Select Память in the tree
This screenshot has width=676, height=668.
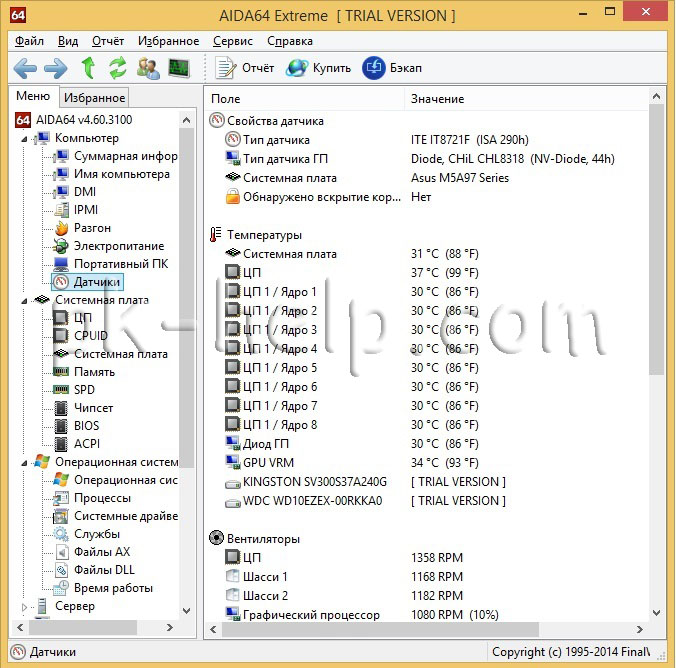tap(84, 372)
